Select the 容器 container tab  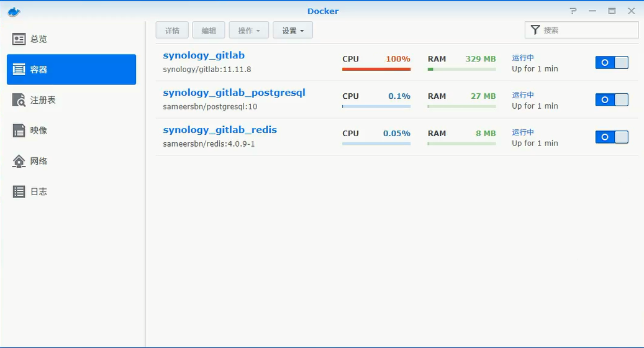pyautogui.click(x=71, y=70)
